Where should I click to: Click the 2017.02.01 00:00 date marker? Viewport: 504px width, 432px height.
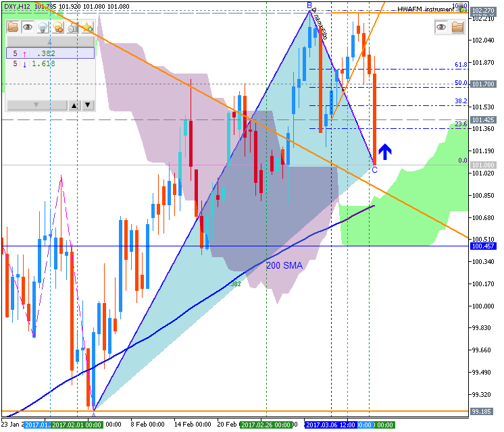coord(76,425)
